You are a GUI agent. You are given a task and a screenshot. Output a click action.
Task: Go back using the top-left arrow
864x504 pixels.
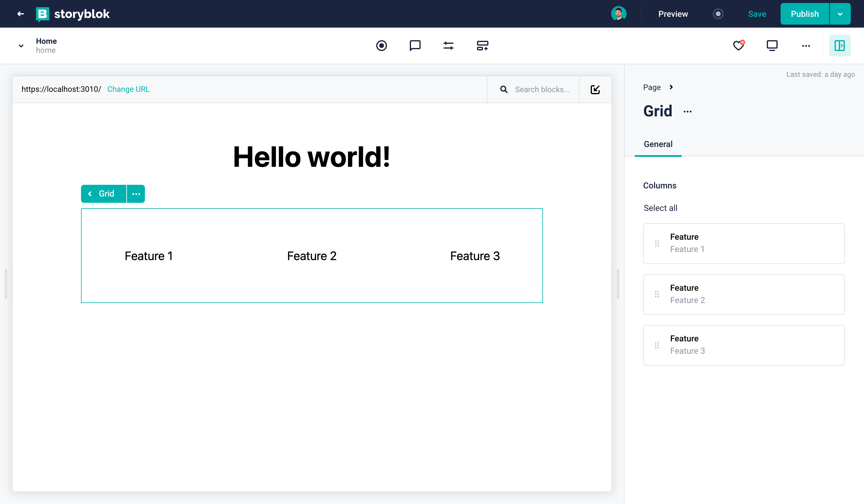21,14
